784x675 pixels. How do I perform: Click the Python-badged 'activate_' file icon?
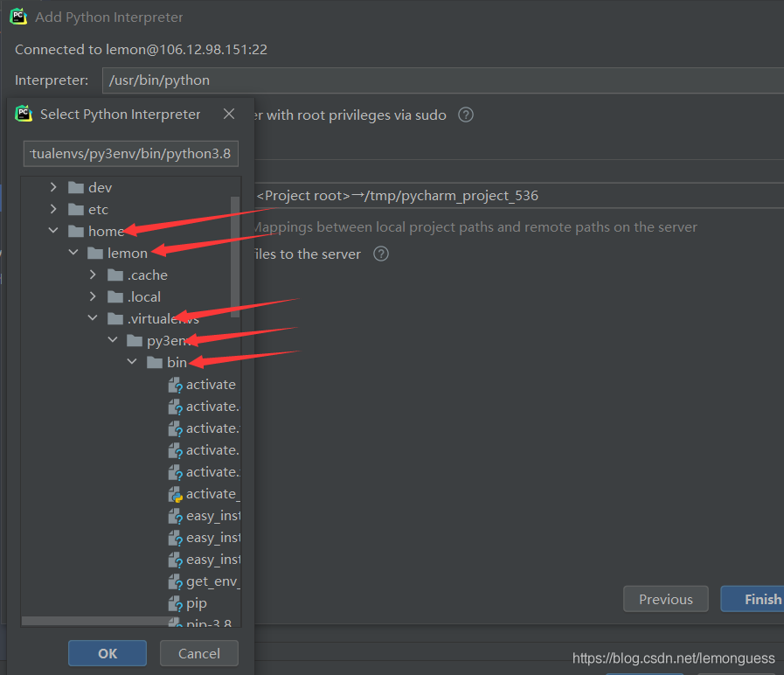click(175, 494)
